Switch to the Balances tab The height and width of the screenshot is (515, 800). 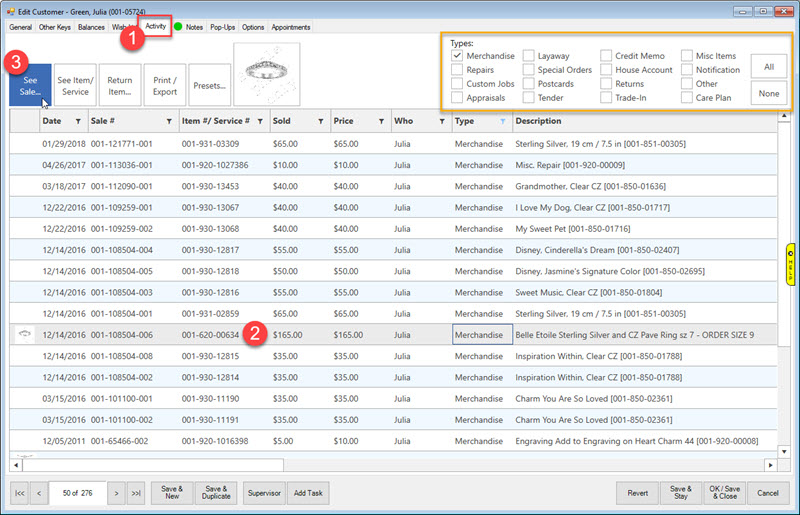(x=91, y=27)
